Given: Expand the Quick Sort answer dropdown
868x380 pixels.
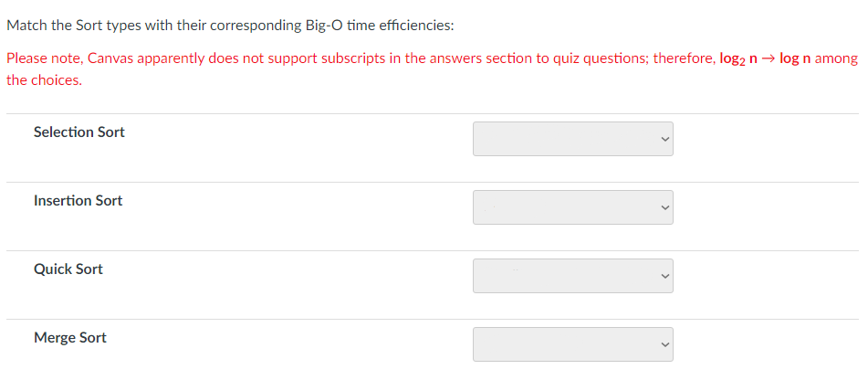Looking at the screenshot, I should coord(572,276).
